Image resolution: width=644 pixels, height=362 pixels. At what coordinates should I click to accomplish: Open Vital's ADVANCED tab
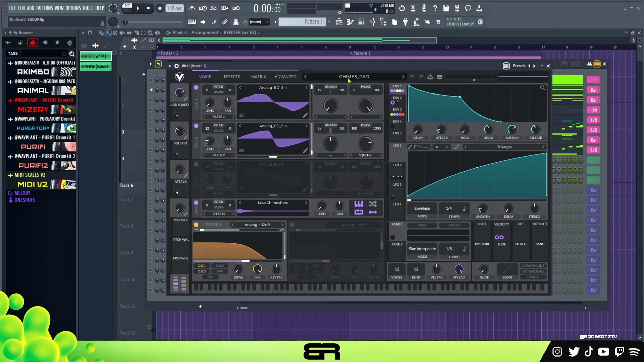(285, 77)
